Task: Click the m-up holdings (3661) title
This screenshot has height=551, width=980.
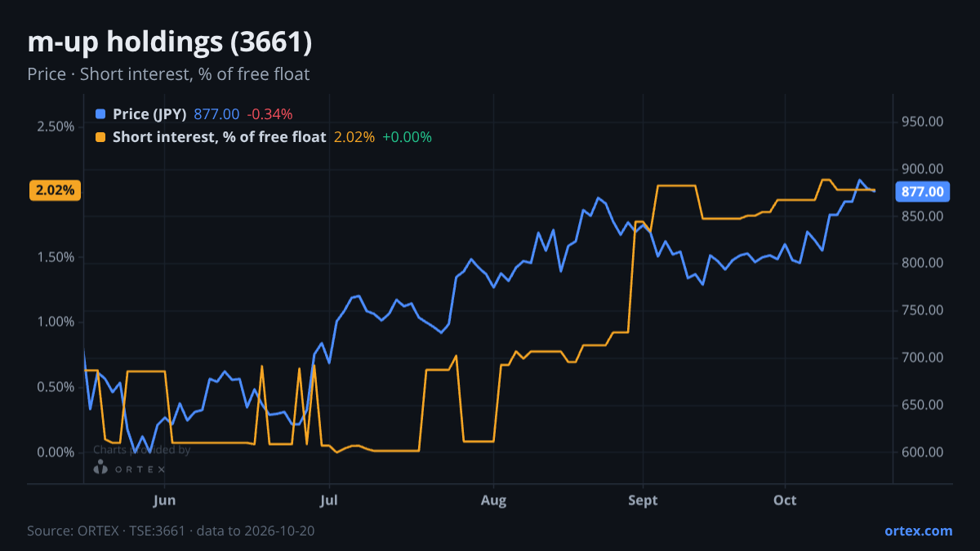Action: point(170,42)
